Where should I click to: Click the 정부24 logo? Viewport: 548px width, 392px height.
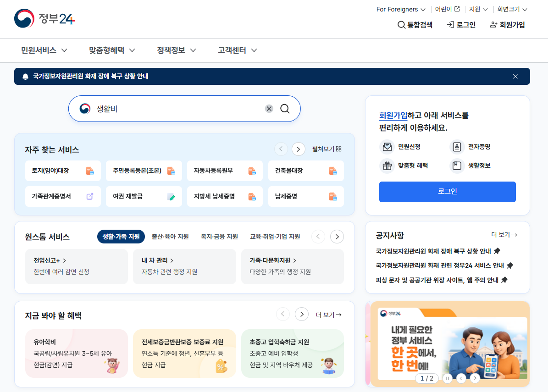point(44,19)
